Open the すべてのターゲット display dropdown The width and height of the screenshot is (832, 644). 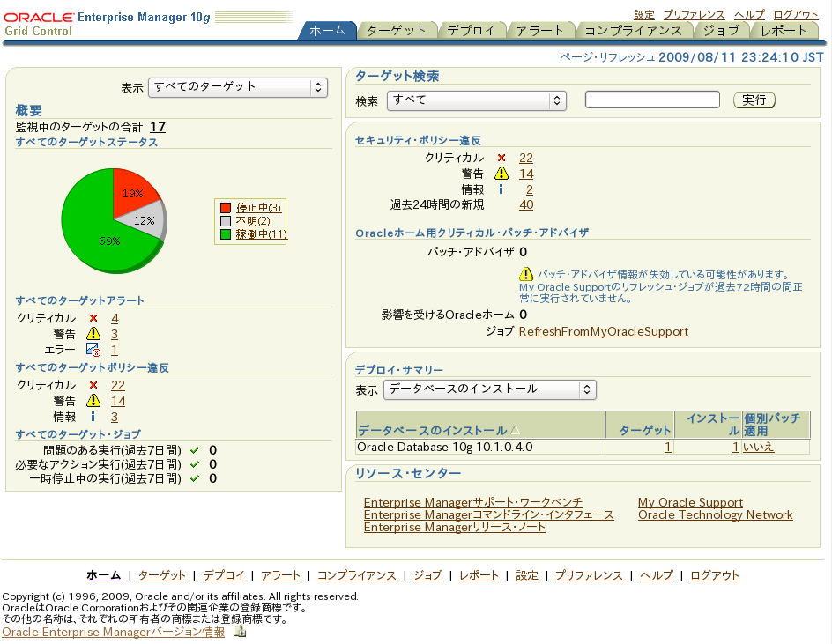238,87
